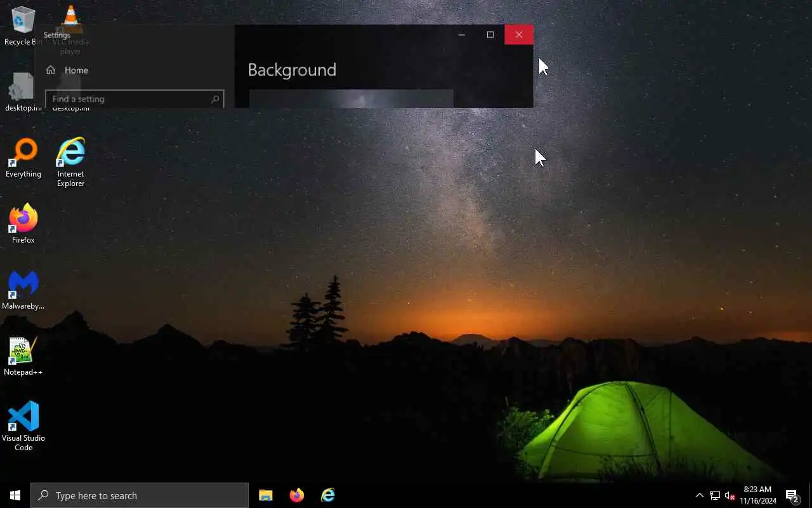Select the Notepad++ desktop icon

click(x=23, y=356)
